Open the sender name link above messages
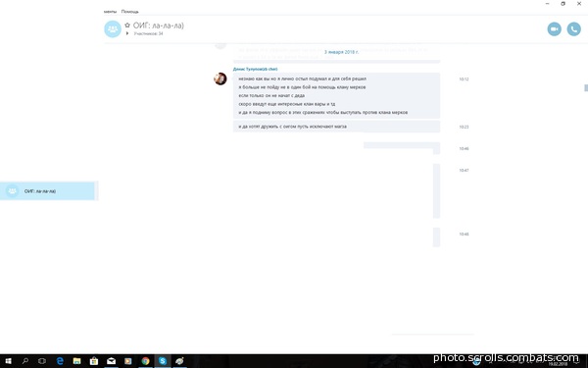The width and height of the screenshot is (588, 368). (x=255, y=69)
